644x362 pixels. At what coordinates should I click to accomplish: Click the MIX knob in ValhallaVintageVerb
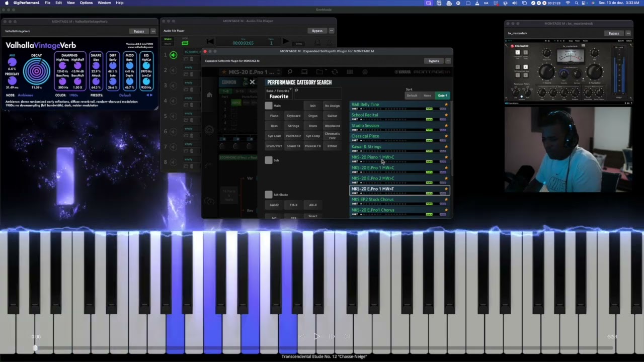click(x=12, y=62)
